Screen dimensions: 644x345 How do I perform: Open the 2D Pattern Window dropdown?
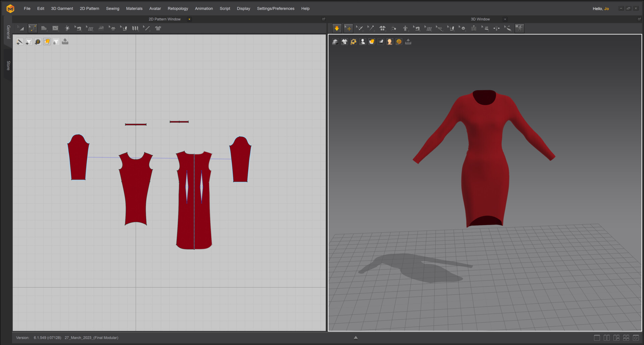(189, 19)
